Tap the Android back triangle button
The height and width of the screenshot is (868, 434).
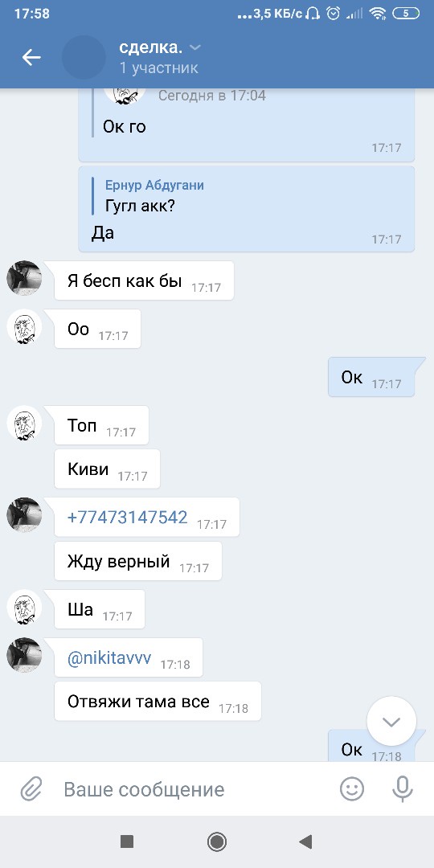tap(305, 842)
